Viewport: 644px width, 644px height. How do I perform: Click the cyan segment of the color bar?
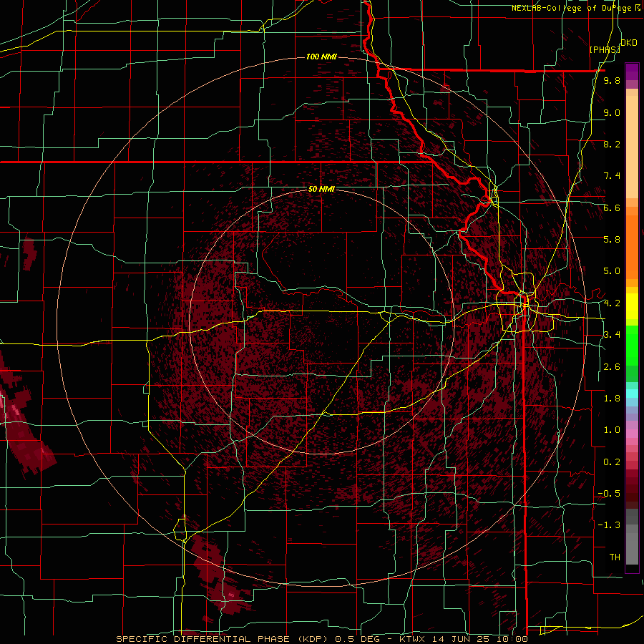tap(632, 394)
